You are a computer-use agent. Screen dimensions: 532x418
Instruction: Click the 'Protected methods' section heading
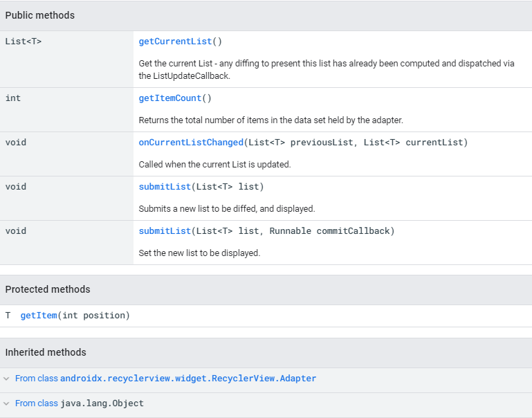tap(48, 289)
